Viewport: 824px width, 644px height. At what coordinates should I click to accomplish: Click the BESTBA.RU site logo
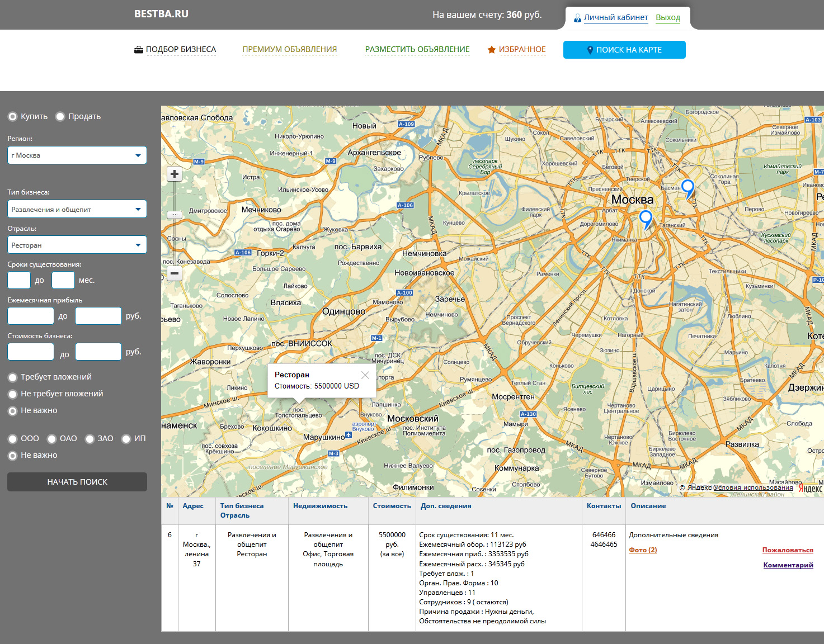point(161,14)
